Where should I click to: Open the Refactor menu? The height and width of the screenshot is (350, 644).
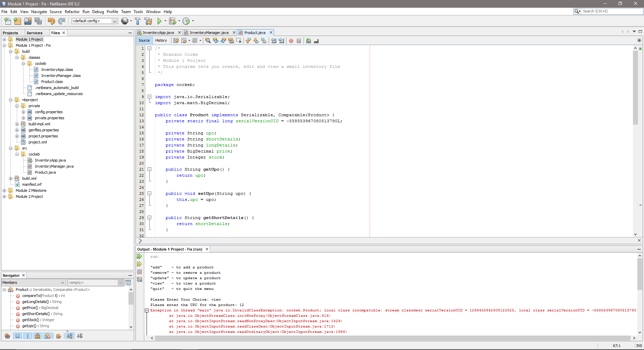pyautogui.click(x=72, y=12)
